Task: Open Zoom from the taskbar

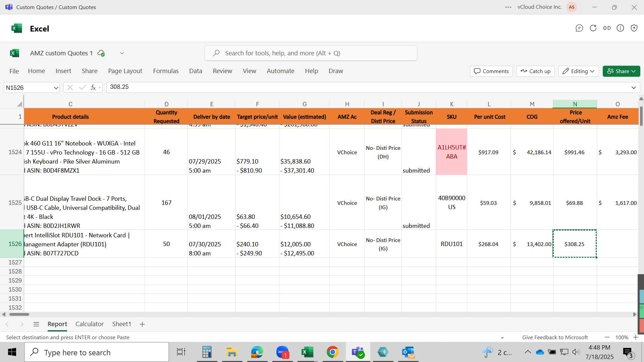Action: click(282, 352)
